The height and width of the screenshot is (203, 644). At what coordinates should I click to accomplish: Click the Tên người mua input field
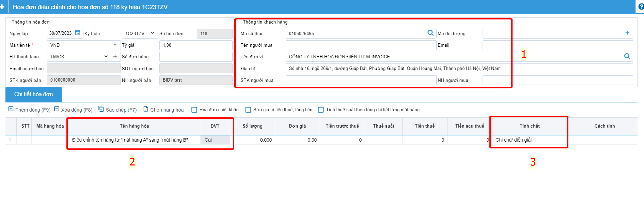pos(361,45)
